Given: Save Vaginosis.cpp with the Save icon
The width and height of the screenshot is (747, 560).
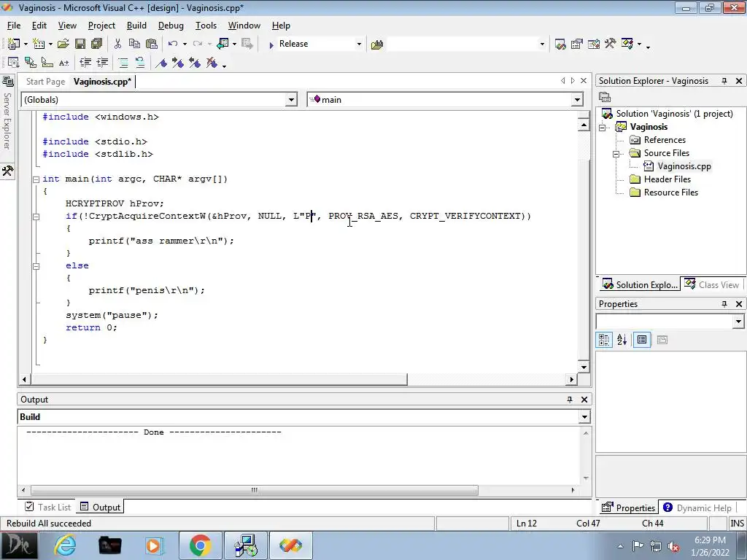Looking at the screenshot, I should click(x=80, y=44).
